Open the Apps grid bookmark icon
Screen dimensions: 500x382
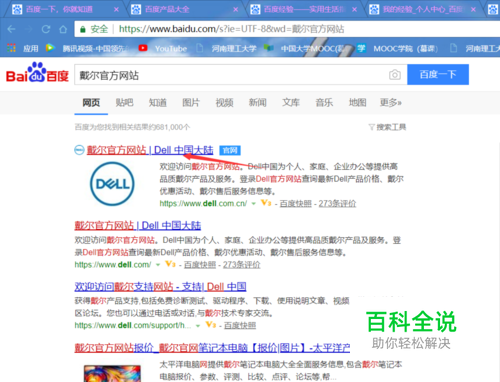click(x=11, y=48)
